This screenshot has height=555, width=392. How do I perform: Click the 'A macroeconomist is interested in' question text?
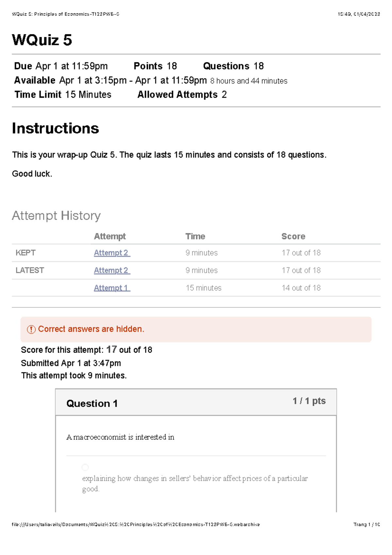point(120,437)
